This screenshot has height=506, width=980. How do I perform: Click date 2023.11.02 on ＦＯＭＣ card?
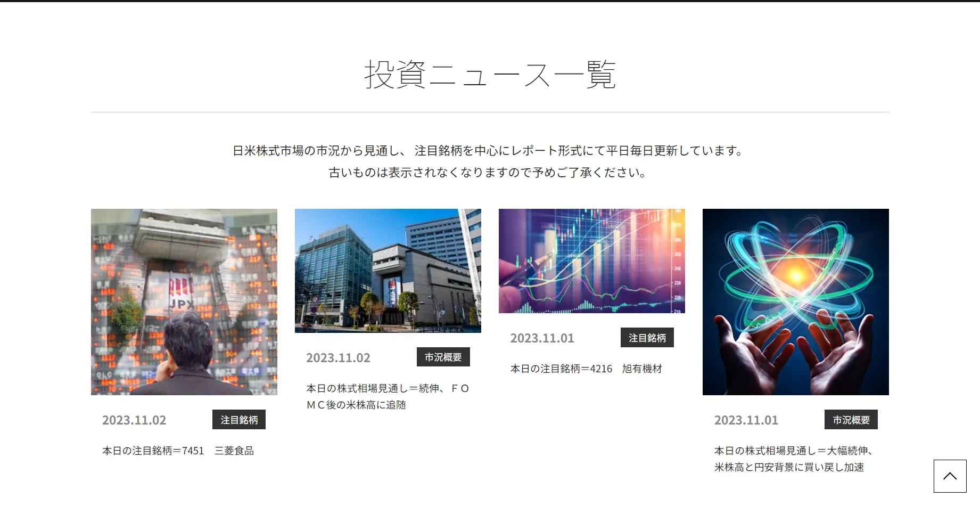click(x=338, y=358)
